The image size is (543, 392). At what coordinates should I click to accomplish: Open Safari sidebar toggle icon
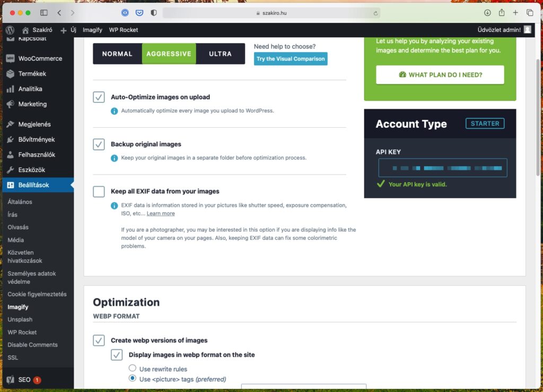[x=44, y=13]
